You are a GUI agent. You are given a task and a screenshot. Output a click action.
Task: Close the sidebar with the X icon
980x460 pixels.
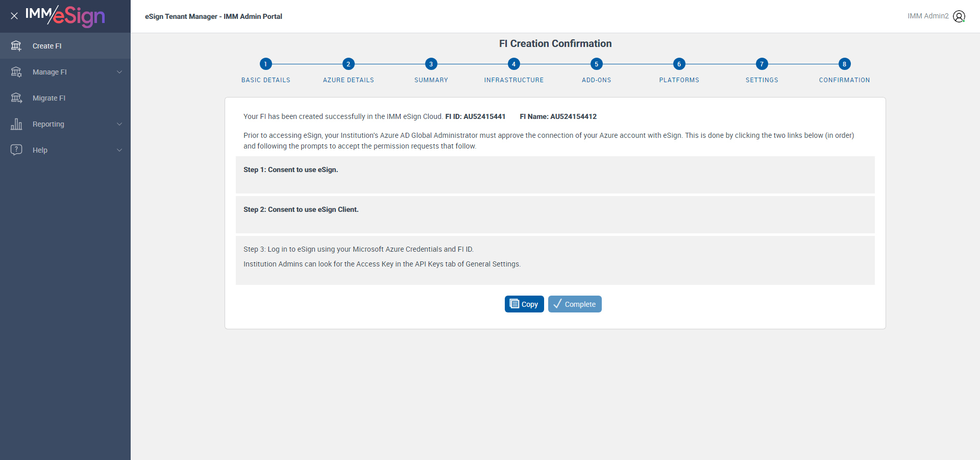tap(14, 16)
